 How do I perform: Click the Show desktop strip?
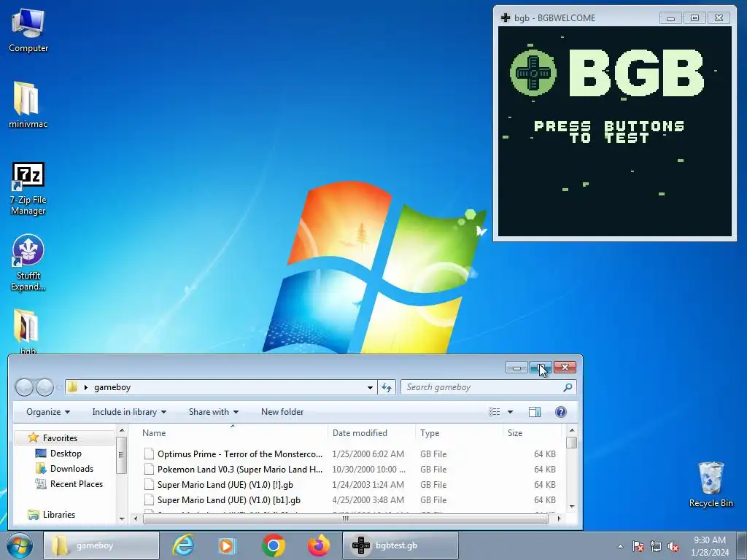coord(742,546)
